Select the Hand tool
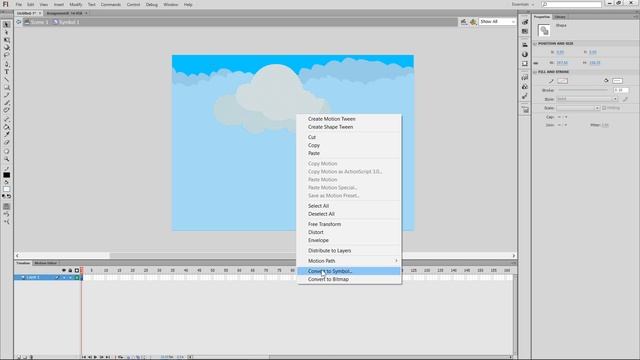 click(7, 151)
